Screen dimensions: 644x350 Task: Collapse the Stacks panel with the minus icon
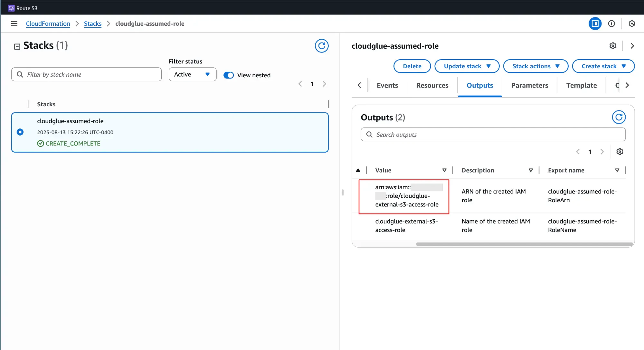(x=17, y=46)
